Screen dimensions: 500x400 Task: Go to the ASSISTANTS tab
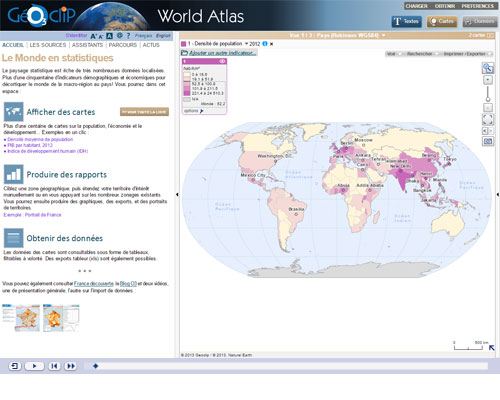point(87,45)
